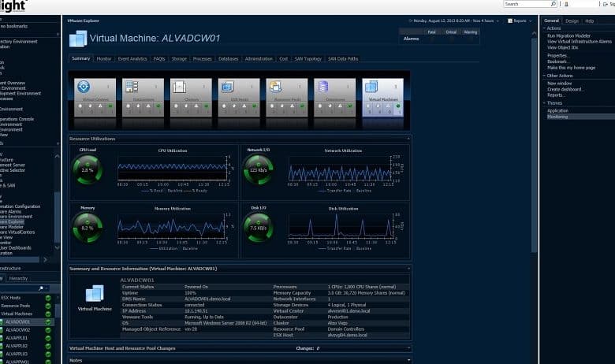
Task: Select the Application theme
Action: click(x=557, y=111)
